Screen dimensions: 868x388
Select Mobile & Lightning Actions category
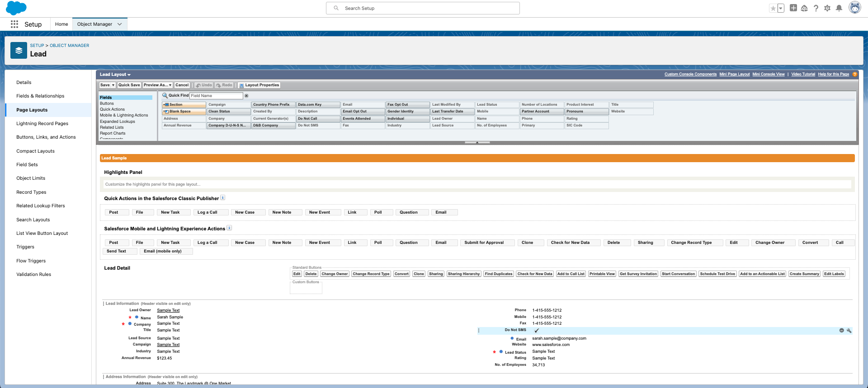124,116
